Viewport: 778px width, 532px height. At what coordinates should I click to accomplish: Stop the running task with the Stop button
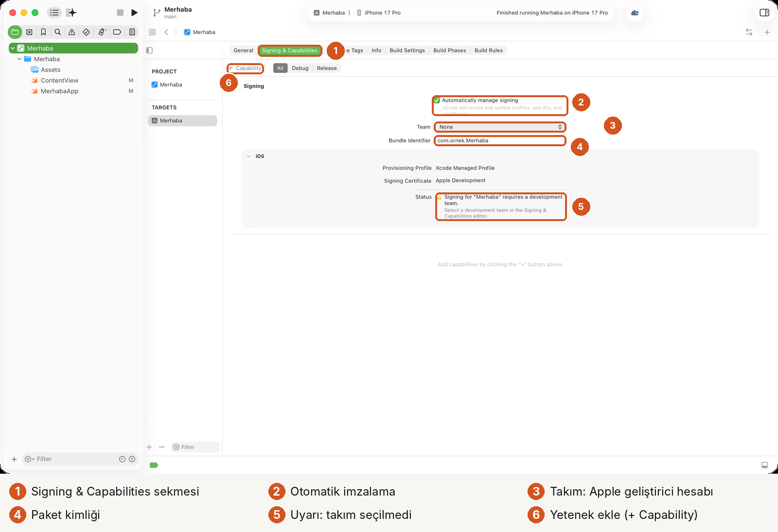tap(120, 13)
